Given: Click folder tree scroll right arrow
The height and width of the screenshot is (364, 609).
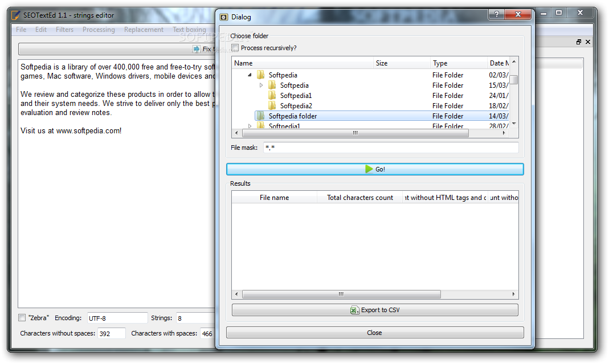Looking at the screenshot, I should click(504, 133).
